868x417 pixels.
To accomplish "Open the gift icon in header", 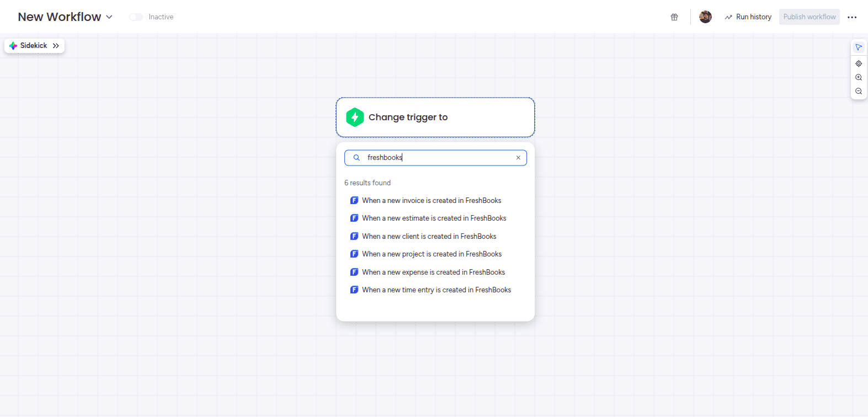I will [x=674, y=17].
